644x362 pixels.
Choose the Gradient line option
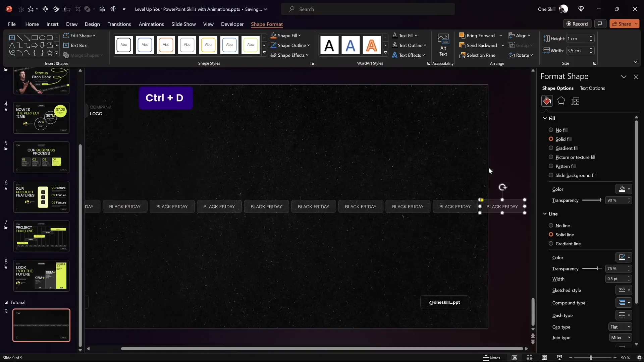pyautogui.click(x=551, y=243)
